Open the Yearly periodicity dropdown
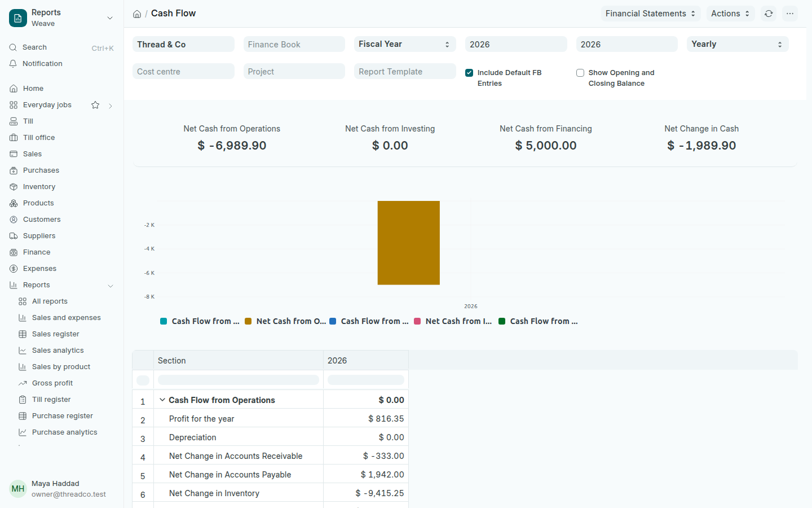Screen dimensions: 812x508 click(738, 44)
